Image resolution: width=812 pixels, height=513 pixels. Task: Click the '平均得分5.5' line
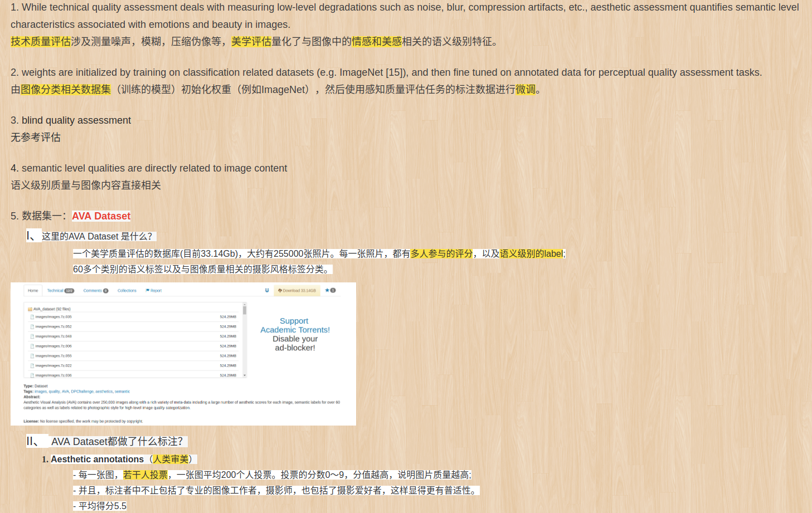pyautogui.click(x=100, y=506)
